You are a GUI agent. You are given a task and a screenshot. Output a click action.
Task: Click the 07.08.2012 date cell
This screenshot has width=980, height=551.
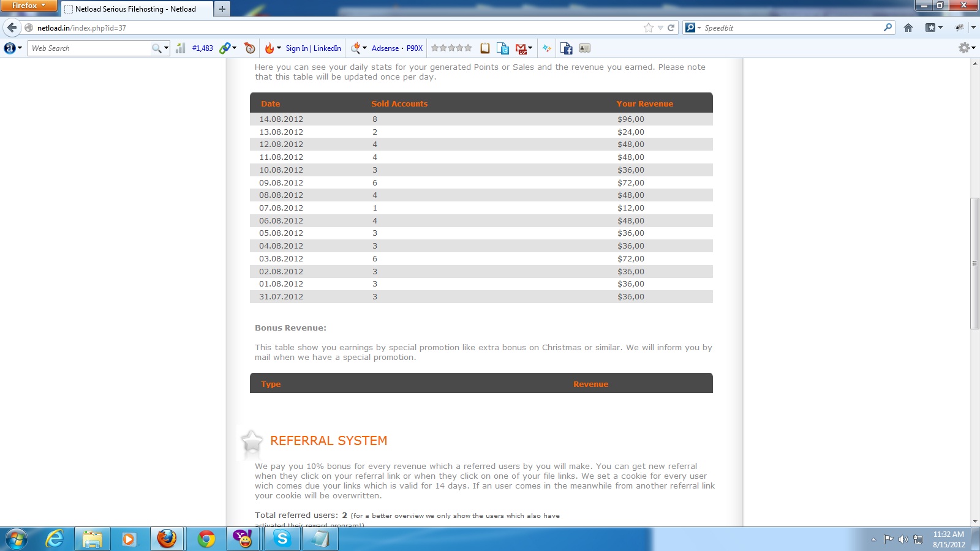tap(281, 208)
